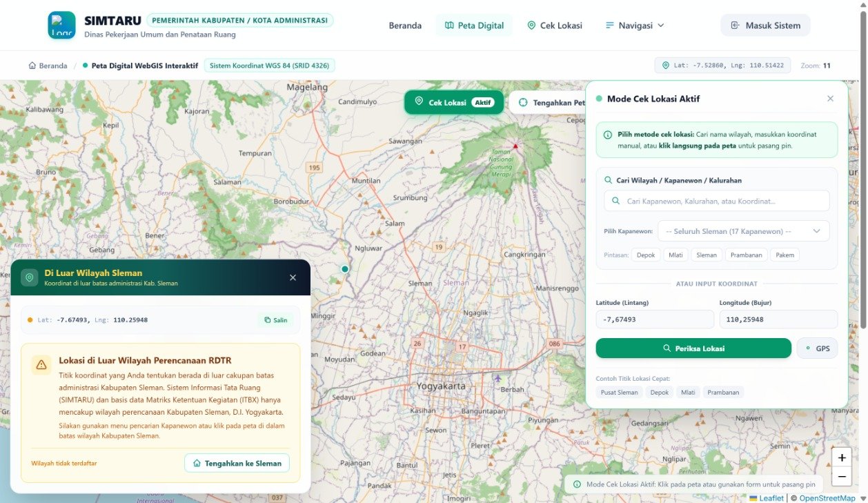The width and height of the screenshot is (868, 503).
Task: Open the Peta Digital tab
Action: 474,26
